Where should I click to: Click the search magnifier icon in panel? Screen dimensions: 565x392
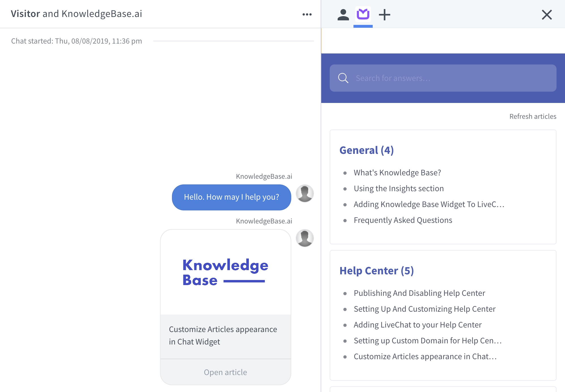[344, 78]
